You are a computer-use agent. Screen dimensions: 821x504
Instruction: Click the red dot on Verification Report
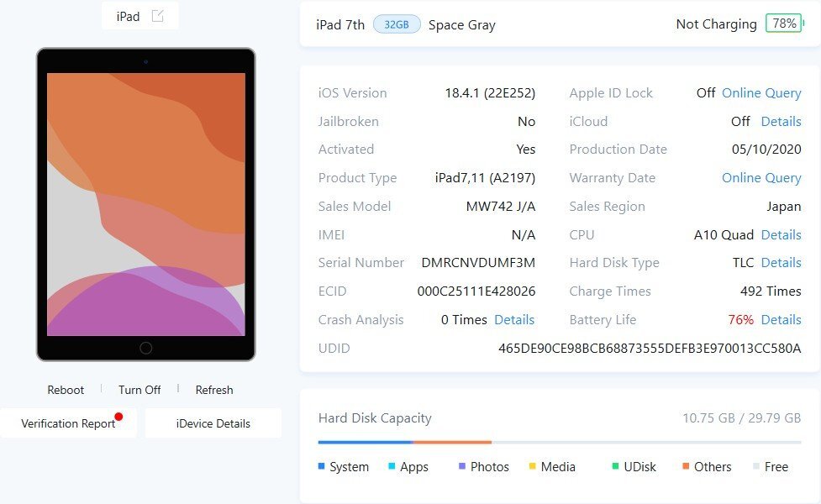(x=118, y=417)
